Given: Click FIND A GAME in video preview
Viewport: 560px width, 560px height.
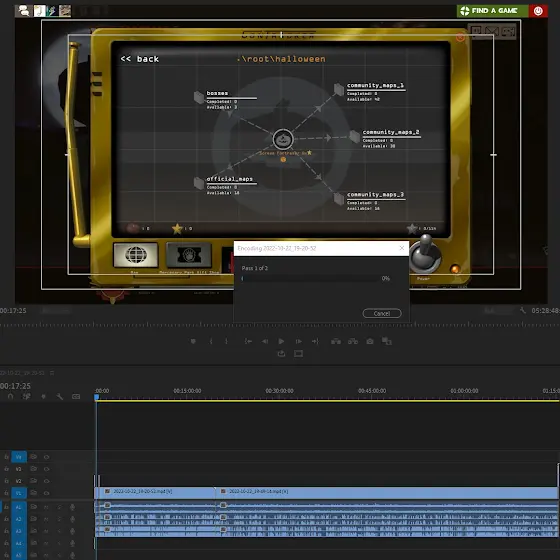Looking at the screenshot, I should coord(492,11).
